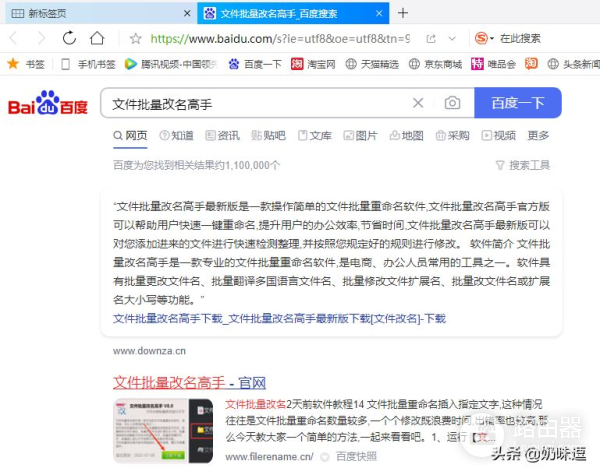Click the blue 百度一下 search button
The width and height of the screenshot is (600, 475).
(x=518, y=103)
